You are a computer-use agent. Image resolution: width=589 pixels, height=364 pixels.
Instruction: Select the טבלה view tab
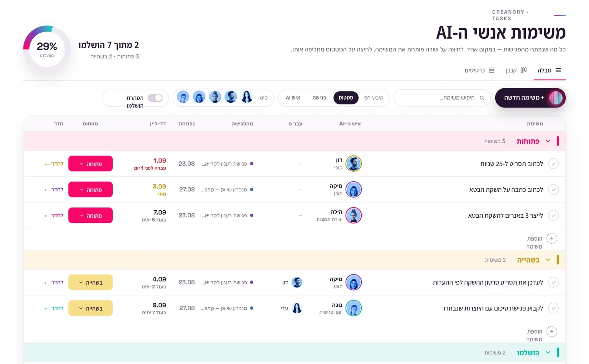click(549, 70)
